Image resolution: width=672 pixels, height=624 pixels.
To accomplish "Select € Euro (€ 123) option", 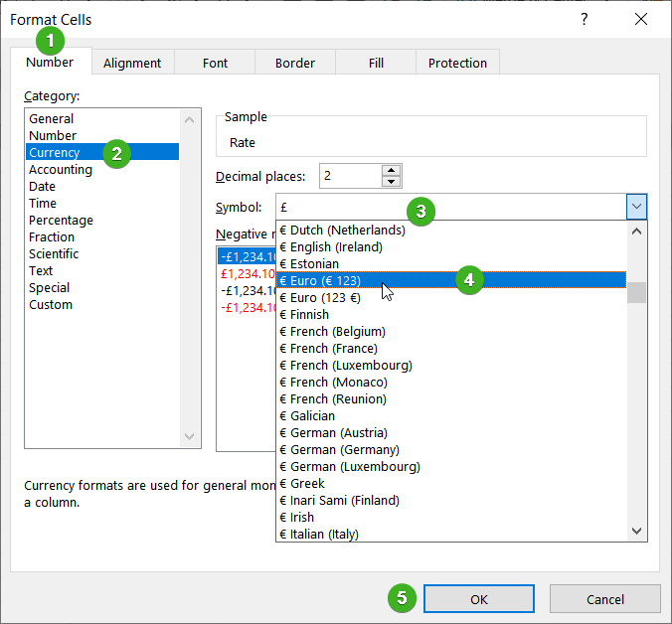I will (x=451, y=280).
